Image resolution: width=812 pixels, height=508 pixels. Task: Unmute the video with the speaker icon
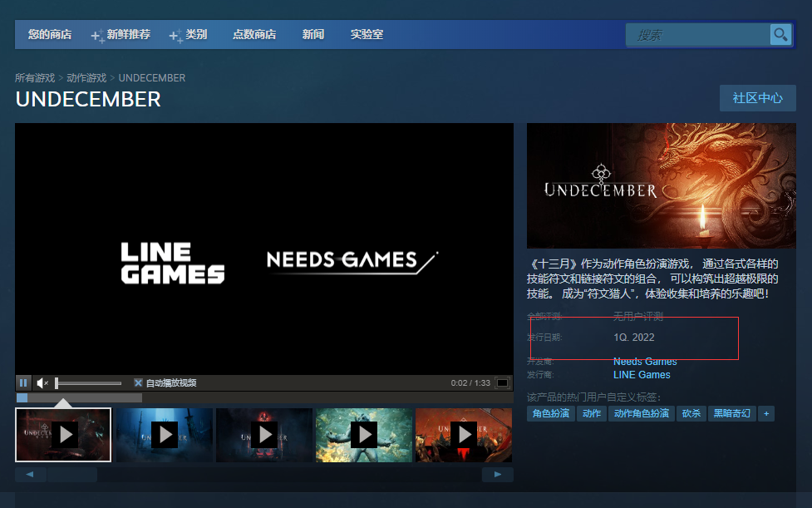tap(42, 382)
